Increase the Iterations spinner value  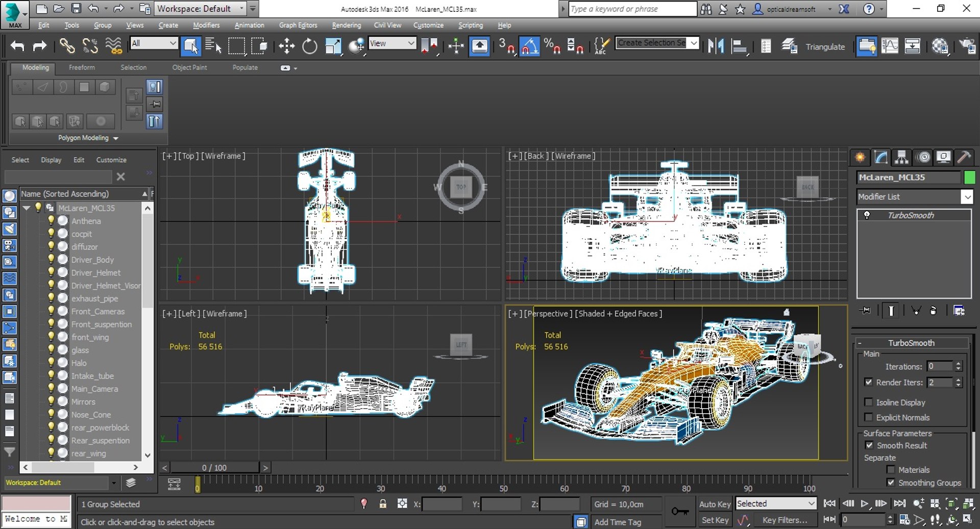(959, 364)
